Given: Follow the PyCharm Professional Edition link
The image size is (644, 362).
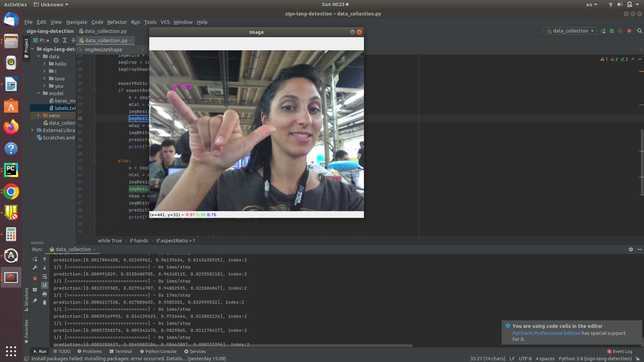Looking at the screenshot, I should 546,333.
